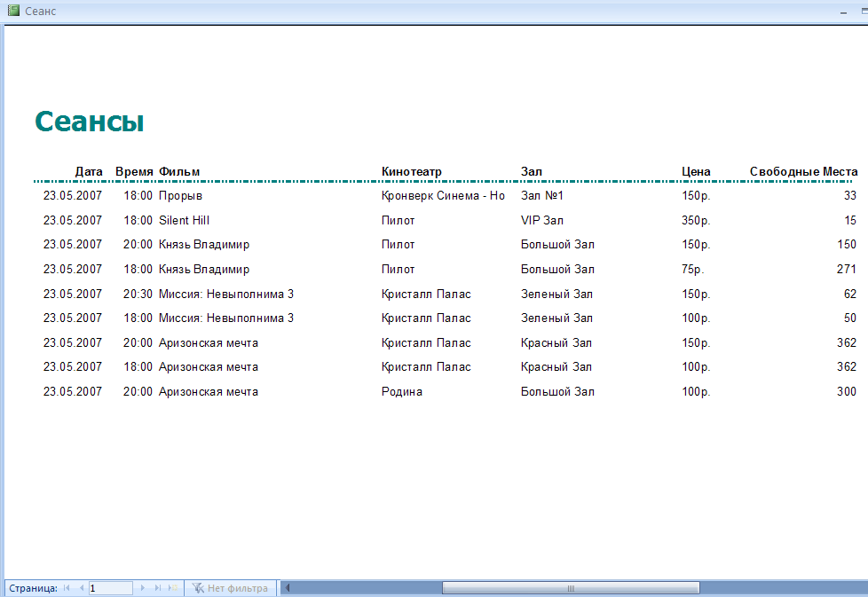Click the 'Свободные Места' column header
868x597 pixels.
point(804,171)
